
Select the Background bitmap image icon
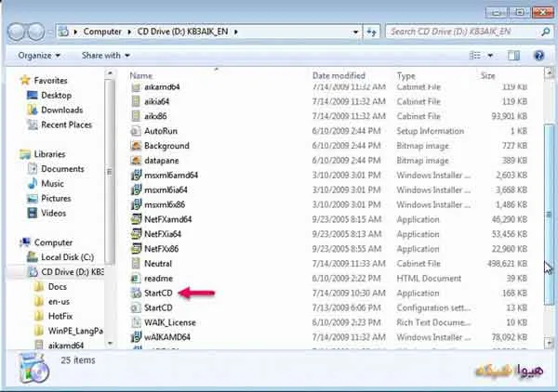[x=136, y=146]
